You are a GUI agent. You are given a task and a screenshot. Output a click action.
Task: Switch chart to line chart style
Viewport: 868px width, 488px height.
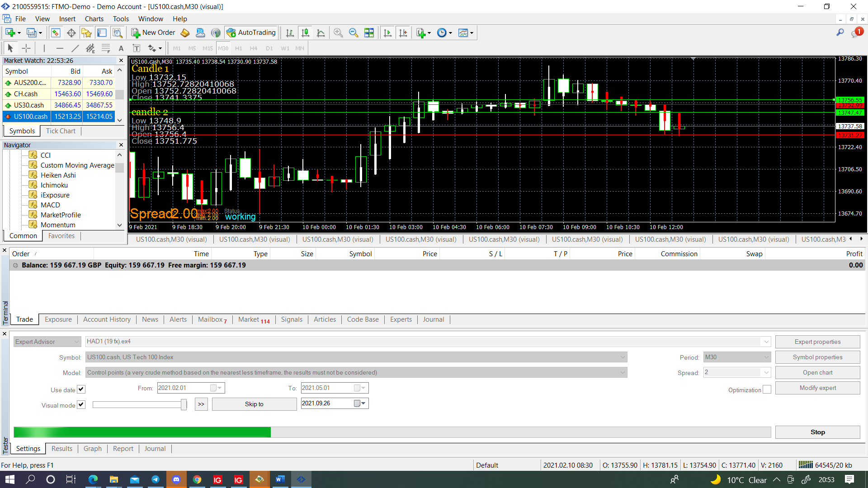(321, 33)
